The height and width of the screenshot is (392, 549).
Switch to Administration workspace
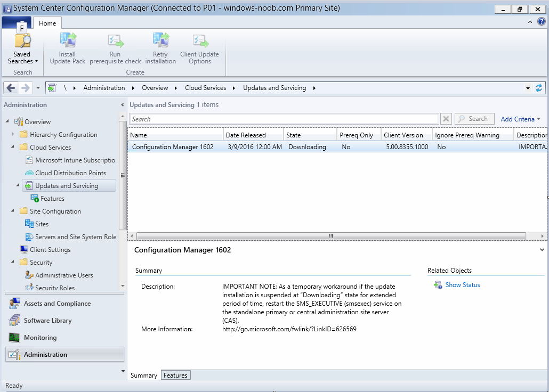click(65, 355)
